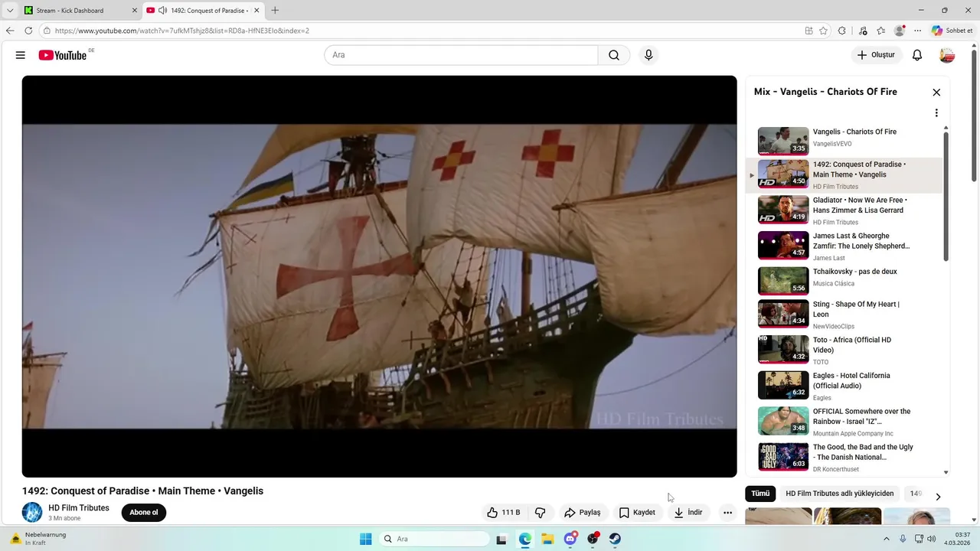Like the video with thumbs up
The width and height of the screenshot is (980, 551).
point(504,513)
